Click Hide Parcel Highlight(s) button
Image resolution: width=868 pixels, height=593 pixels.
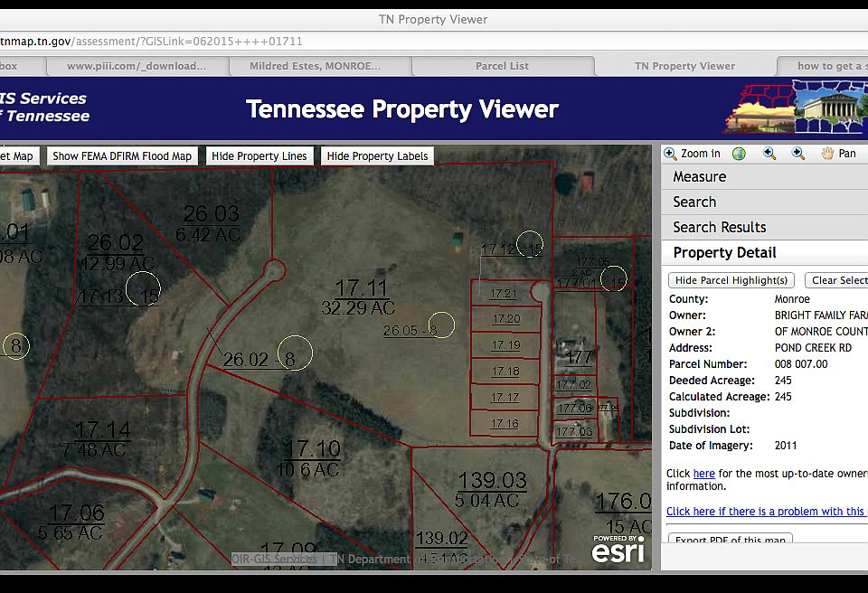point(731,280)
